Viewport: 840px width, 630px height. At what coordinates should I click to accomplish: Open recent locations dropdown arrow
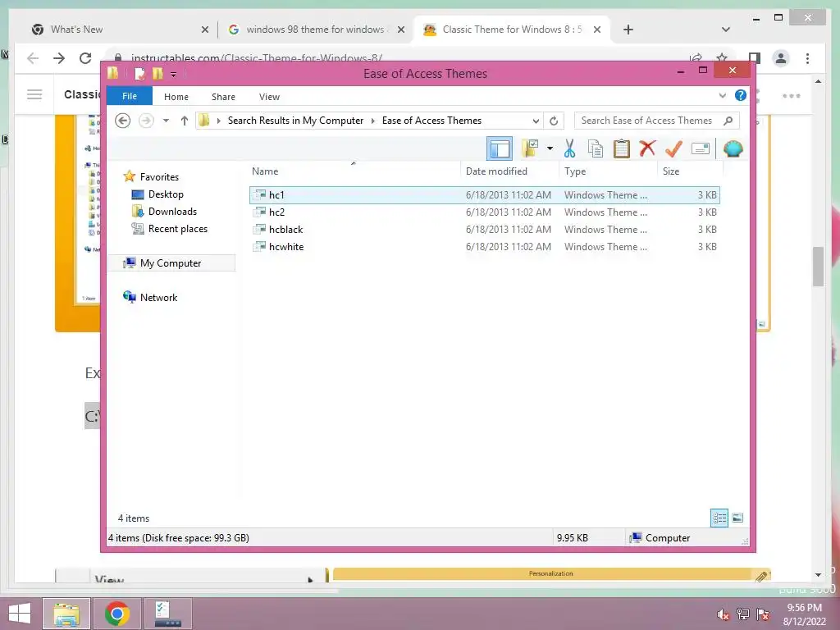[166, 121]
